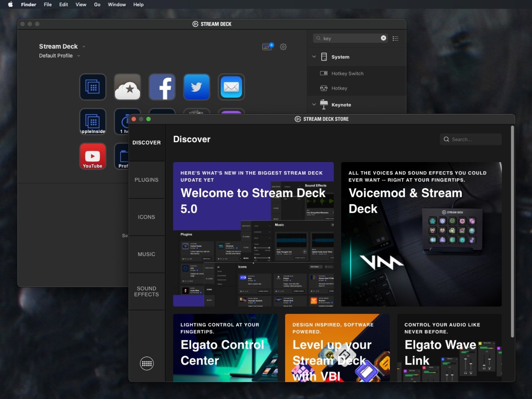Image resolution: width=532 pixels, height=399 pixels.
Task: Open Level up your Stream Deck VBI card
Action: coord(337,348)
